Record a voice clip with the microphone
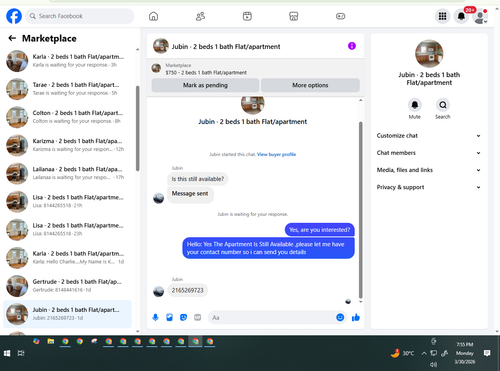Viewport: 500px width, 371px height. click(x=155, y=317)
